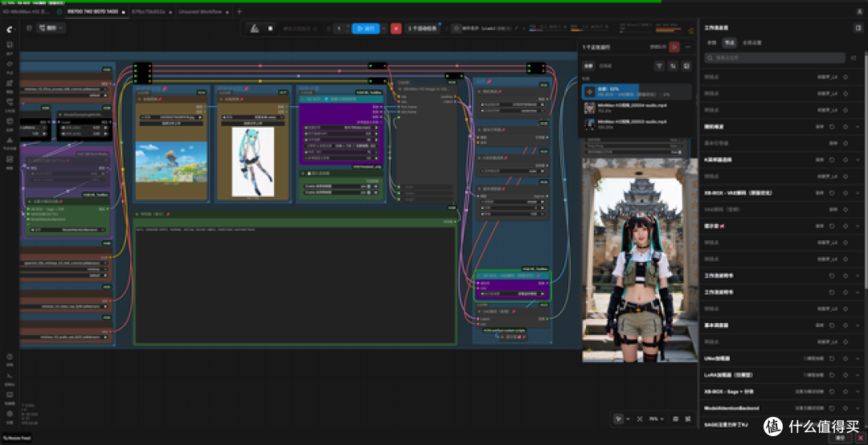Click the red cancel execution button

395,28
